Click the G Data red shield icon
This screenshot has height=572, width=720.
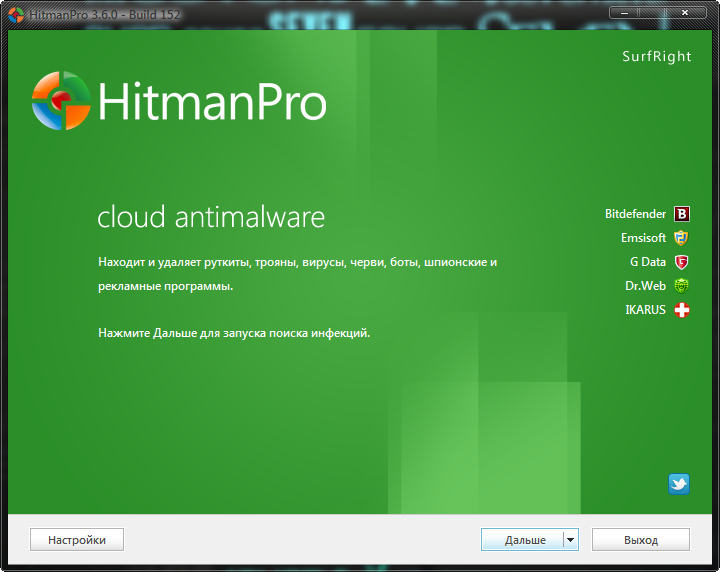(681, 262)
